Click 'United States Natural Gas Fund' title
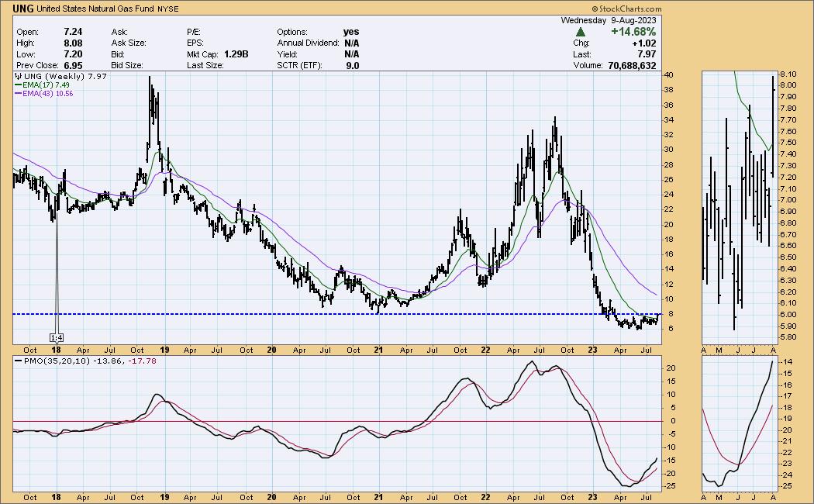This screenshot has width=814, height=504. coord(97,9)
